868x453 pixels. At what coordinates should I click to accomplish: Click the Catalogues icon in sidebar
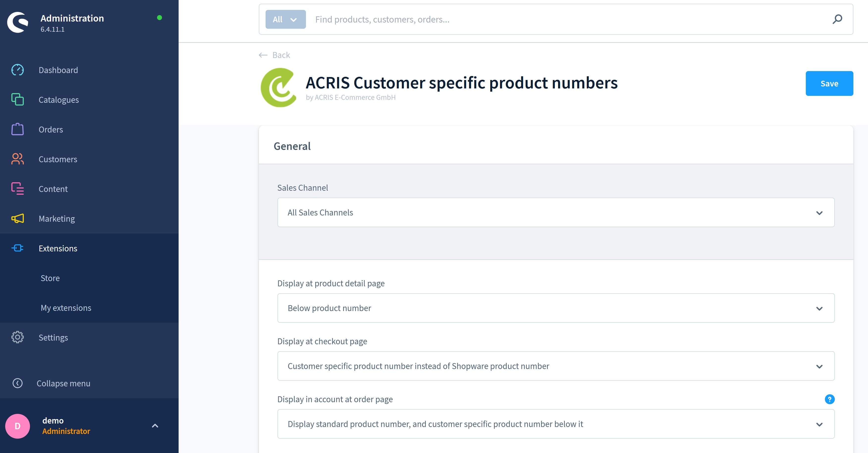tap(18, 100)
